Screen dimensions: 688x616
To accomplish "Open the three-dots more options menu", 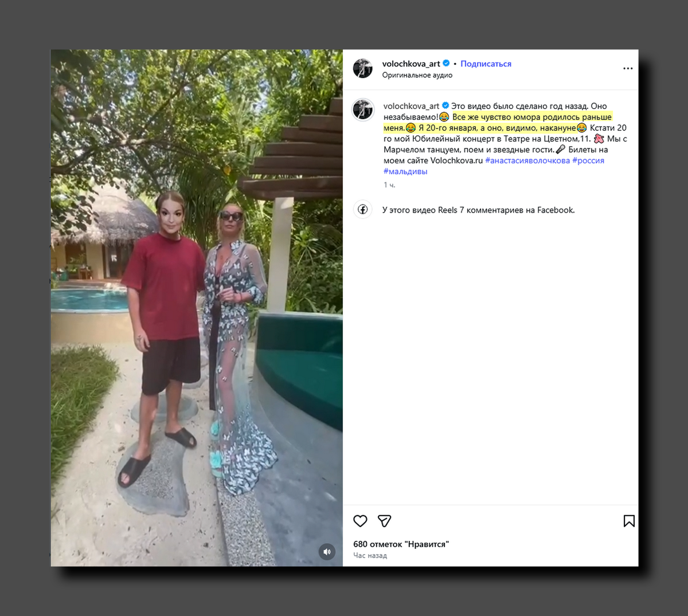I will (628, 68).
